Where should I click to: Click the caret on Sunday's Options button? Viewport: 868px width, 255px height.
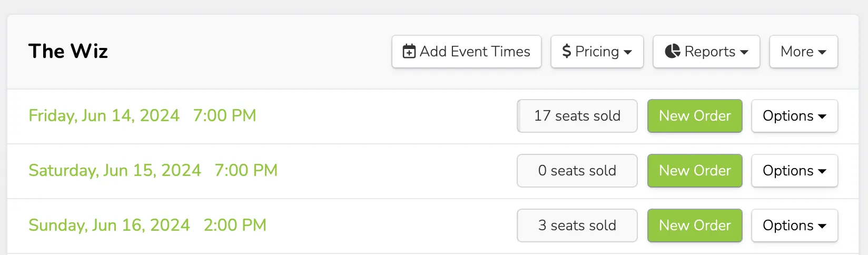click(x=822, y=226)
